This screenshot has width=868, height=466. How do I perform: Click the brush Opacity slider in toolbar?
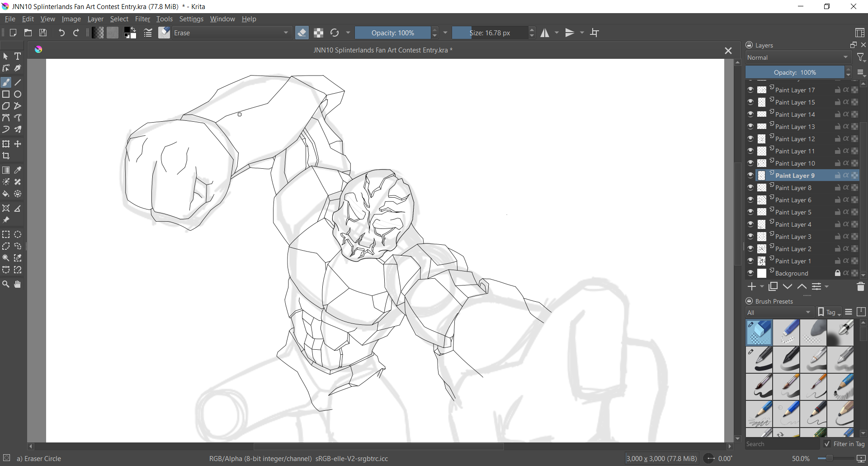[392, 33]
